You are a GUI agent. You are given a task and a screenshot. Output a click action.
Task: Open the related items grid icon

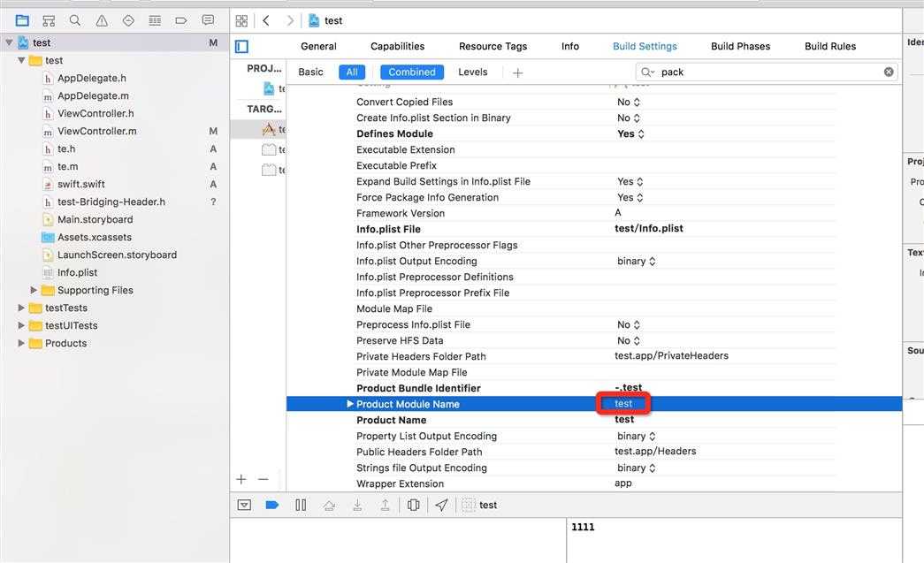(241, 20)
